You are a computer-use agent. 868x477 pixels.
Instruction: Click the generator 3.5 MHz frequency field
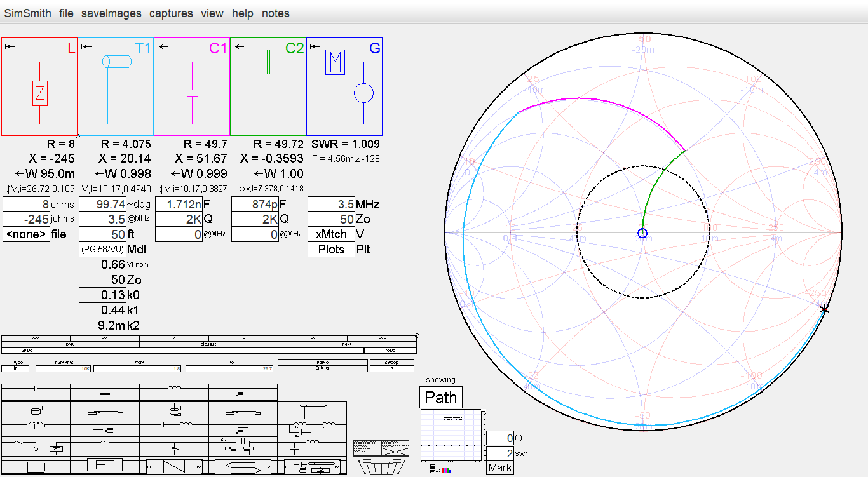[331, 204]
